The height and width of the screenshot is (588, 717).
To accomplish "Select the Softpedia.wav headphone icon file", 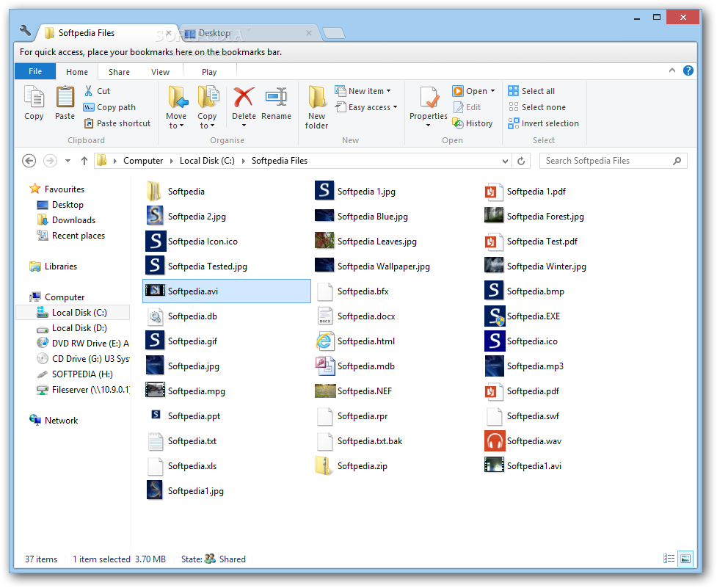I will point(495,441).
